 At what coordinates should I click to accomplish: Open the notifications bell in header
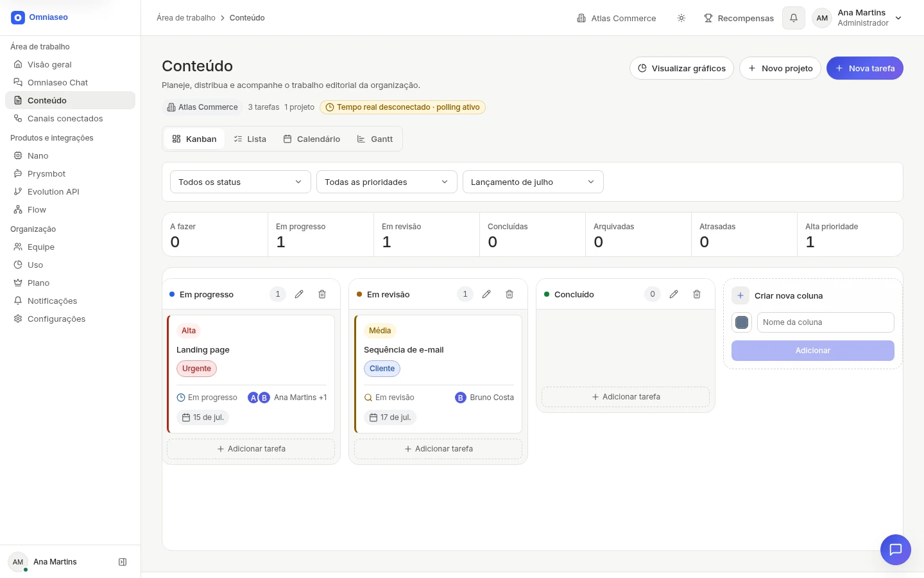point(794,18)
